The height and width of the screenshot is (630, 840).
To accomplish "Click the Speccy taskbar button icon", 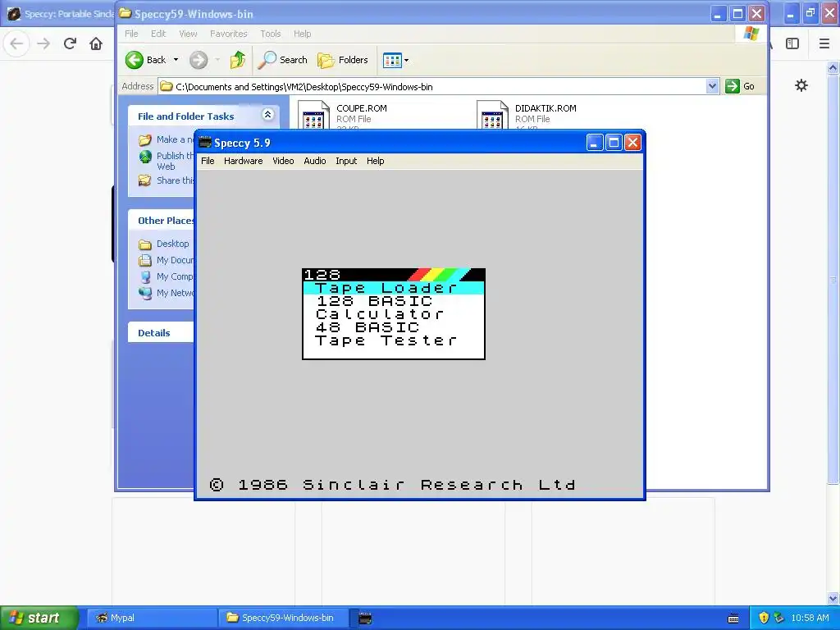I will coord(365,618).
